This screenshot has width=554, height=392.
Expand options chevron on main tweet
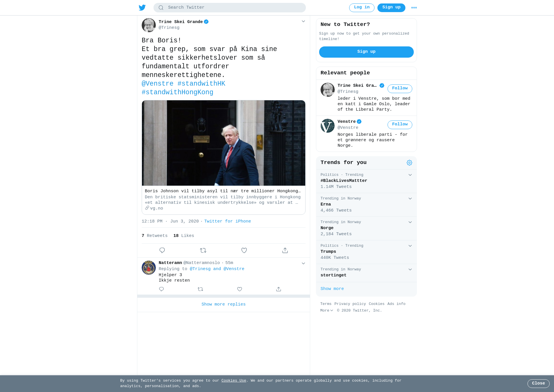point(303,21)
